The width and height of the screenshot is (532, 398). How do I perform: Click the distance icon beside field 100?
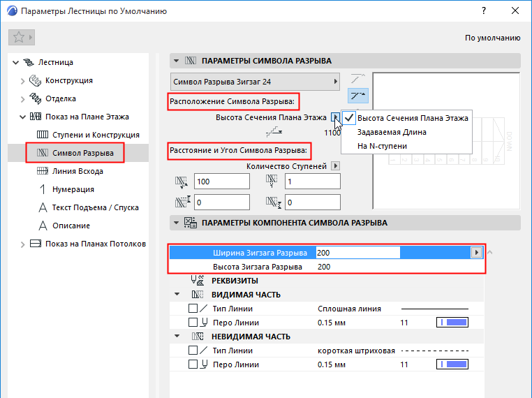182,182
